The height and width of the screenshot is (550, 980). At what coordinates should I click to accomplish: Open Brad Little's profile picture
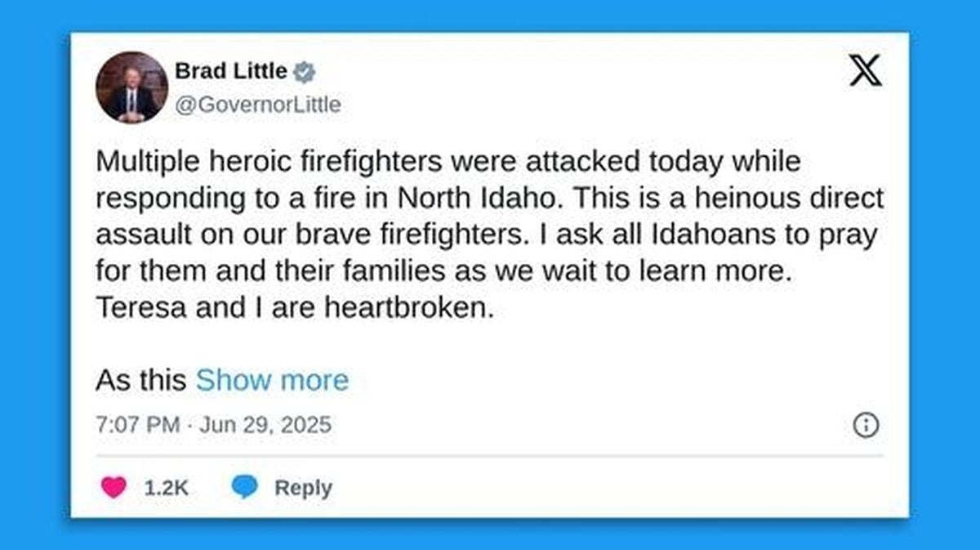pos(131,87)
